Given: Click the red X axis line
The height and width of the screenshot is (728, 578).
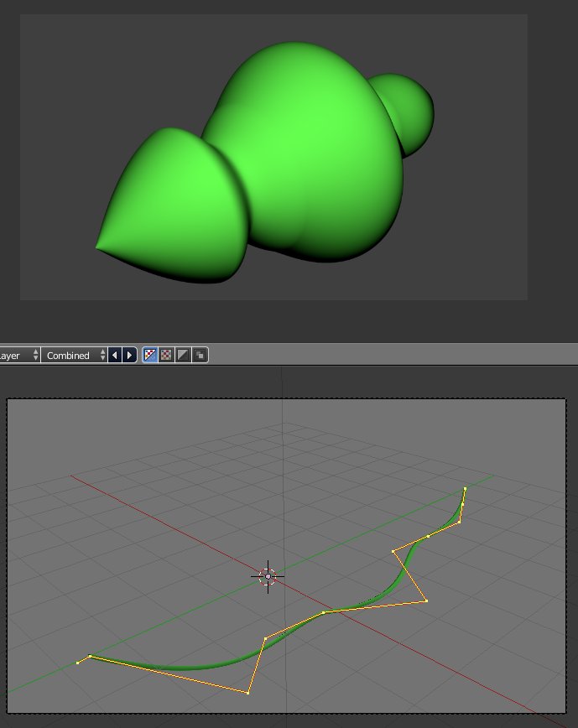Looking at the screenshot, I should (x=168, y=526).
